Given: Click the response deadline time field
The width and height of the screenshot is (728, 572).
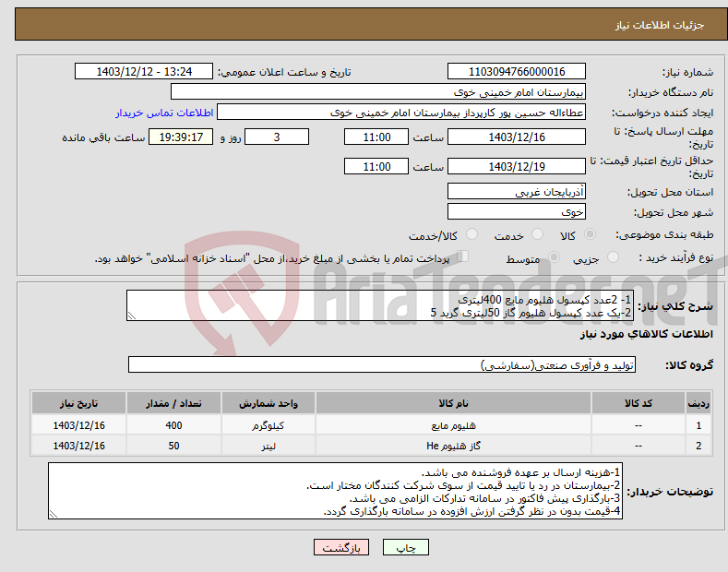Looking at the screenshot, I should pyautogui.click(x=376, y=137).
